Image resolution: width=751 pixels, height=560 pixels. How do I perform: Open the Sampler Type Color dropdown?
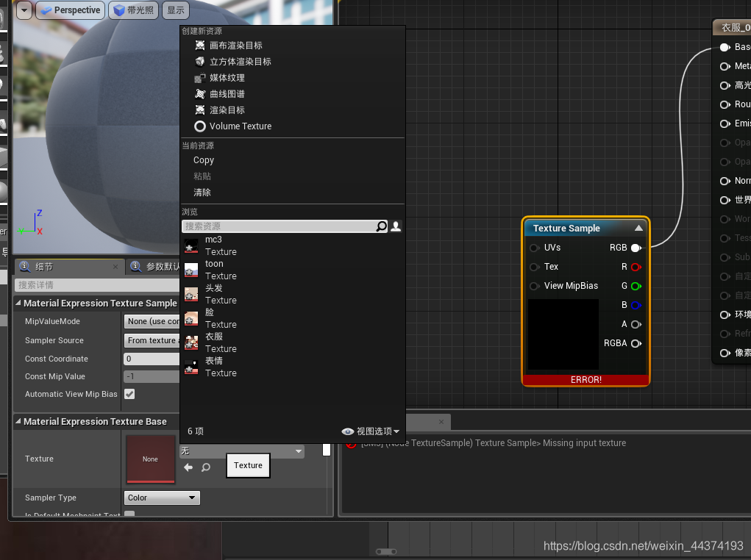tap(162, 498)
